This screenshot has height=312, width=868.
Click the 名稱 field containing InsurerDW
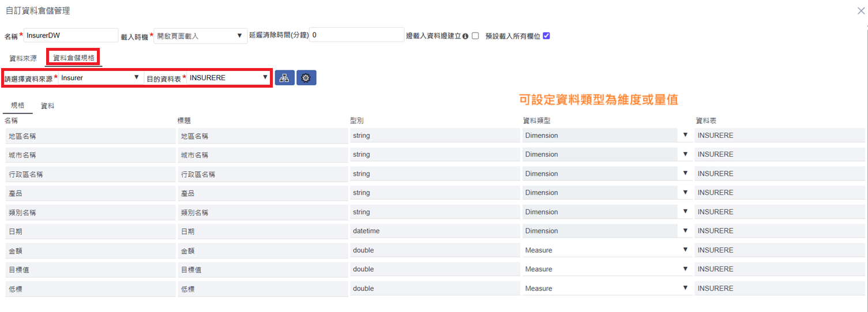(71, 35)
